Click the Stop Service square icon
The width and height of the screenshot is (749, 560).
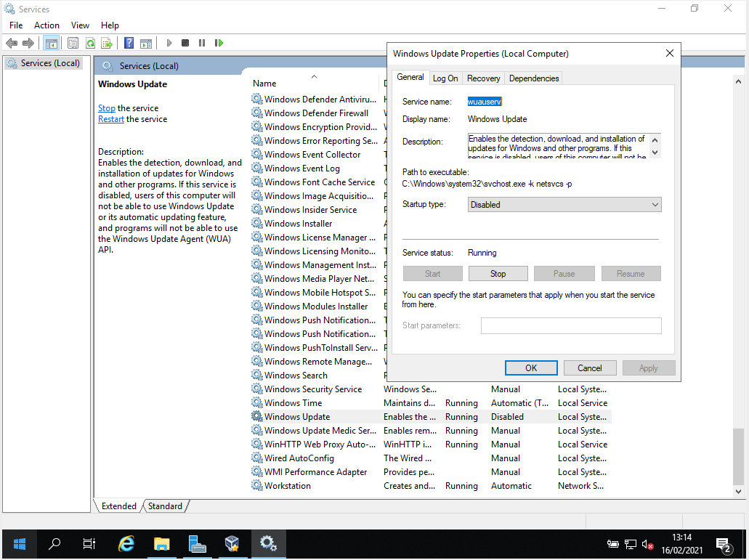[x=186, y=43]
